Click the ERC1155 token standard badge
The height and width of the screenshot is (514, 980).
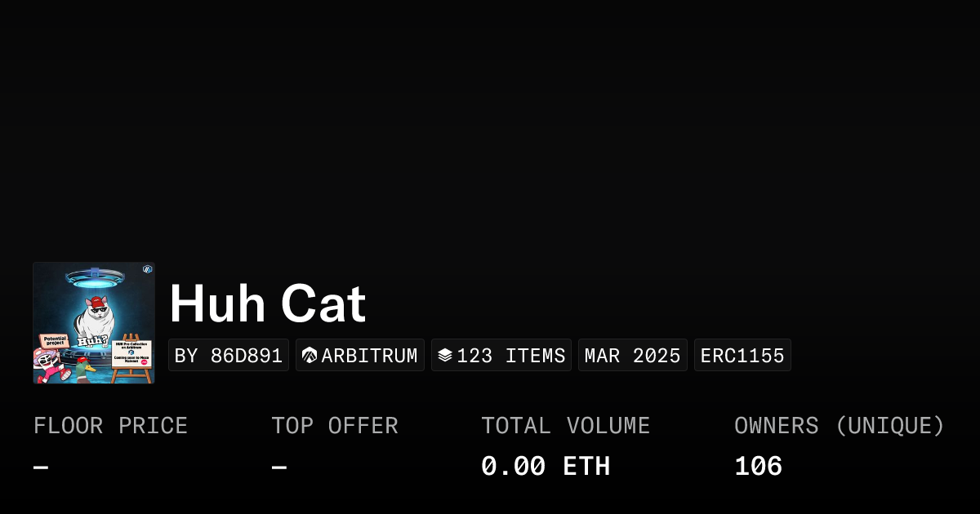click(742, 354)
